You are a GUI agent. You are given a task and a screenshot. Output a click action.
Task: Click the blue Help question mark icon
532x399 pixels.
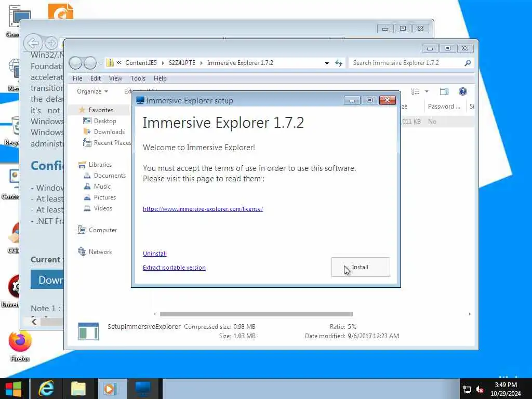[463, 91]
